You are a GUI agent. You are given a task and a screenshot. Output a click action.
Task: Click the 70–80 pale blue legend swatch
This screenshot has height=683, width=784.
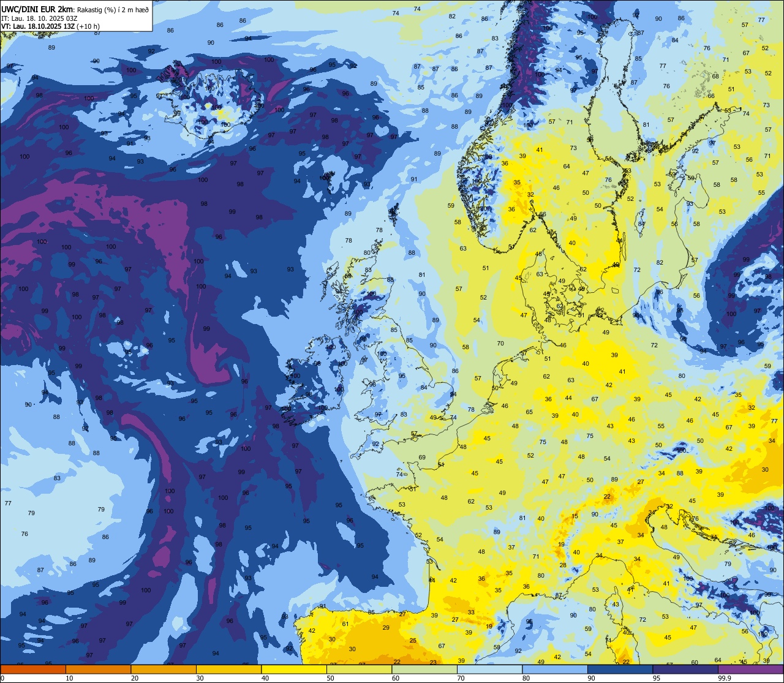click(x=489, y=669)
